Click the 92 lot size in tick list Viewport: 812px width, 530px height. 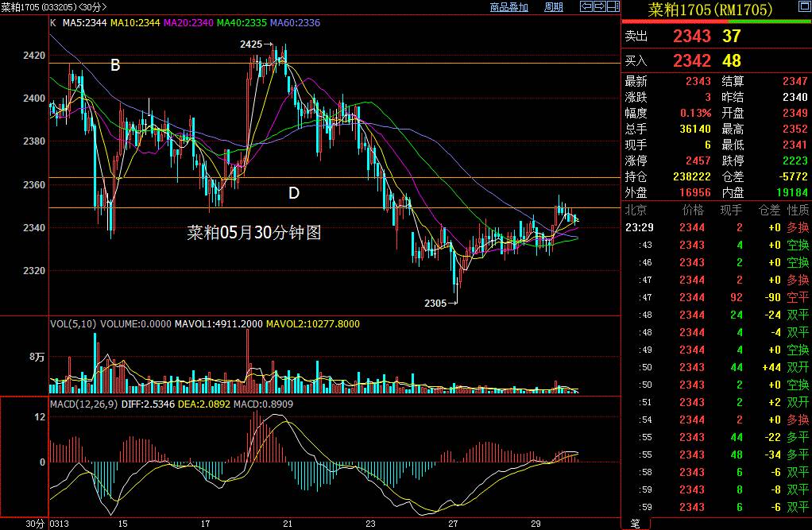tap(737, 297)
